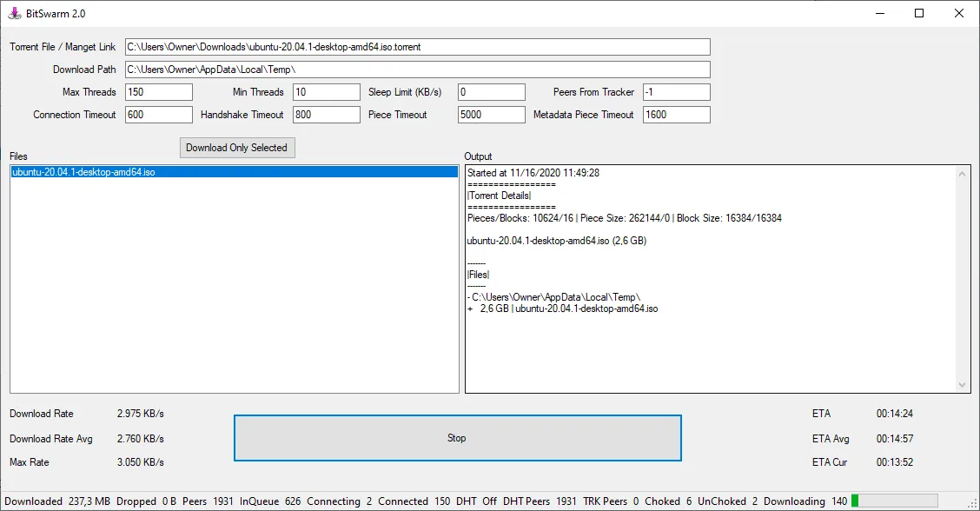Click the BitSwarm app icon in title bar
Screen dimensions: 980x511
(x=14, y=13)
